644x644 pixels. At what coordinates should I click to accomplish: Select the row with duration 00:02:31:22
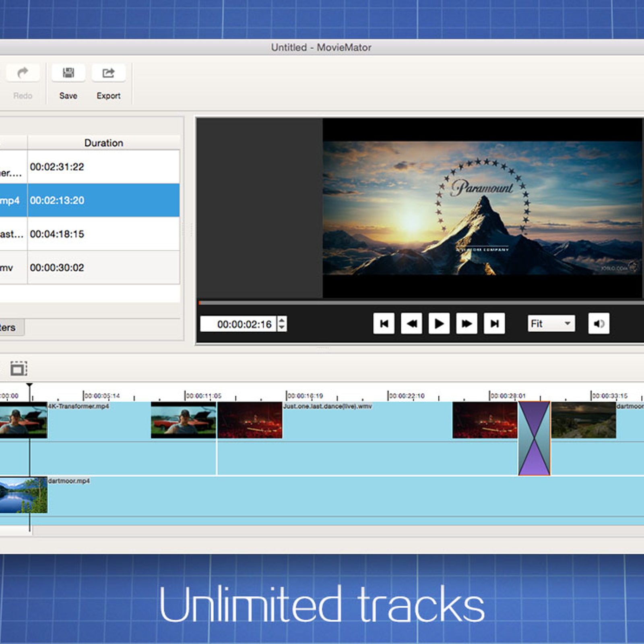tap(90, 167)
